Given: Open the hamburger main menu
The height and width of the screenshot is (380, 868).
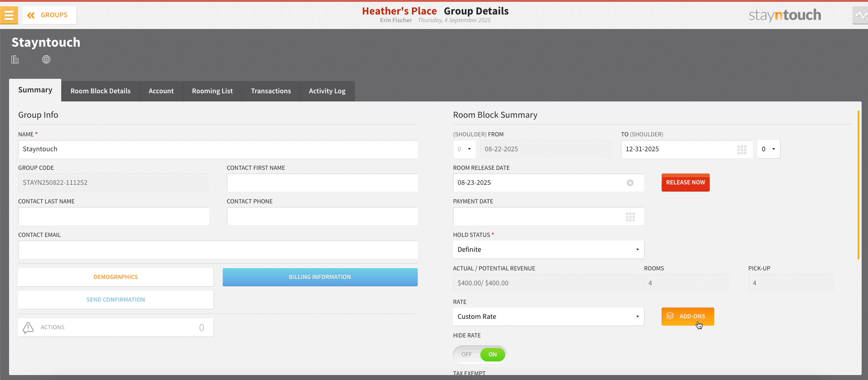Looking at the screenshot, I should coord(9,15).
